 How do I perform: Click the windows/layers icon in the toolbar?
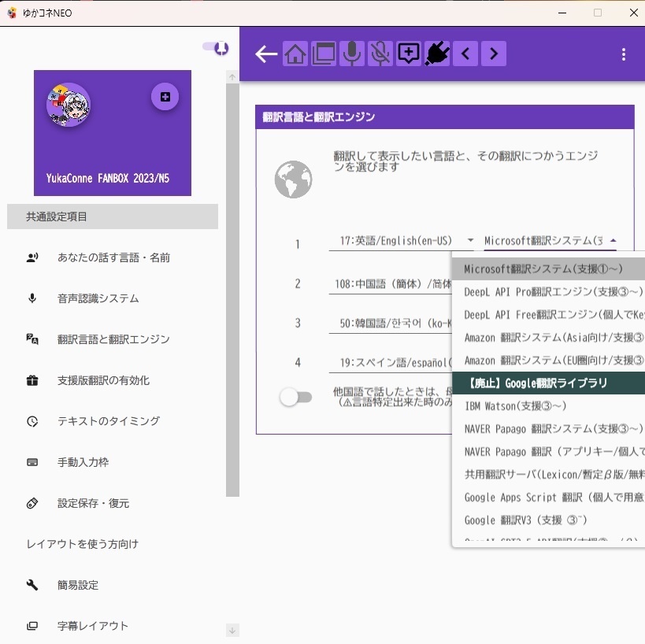pyautogui.click(x=323, y=54)
